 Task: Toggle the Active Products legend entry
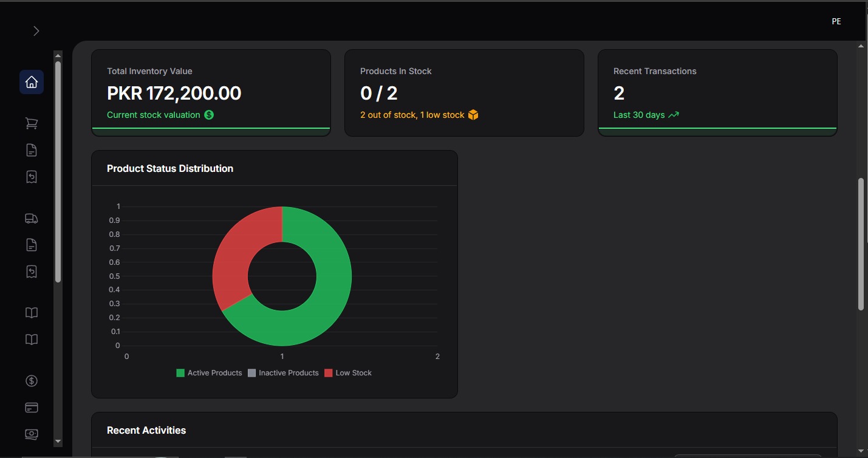pos(209,372)
